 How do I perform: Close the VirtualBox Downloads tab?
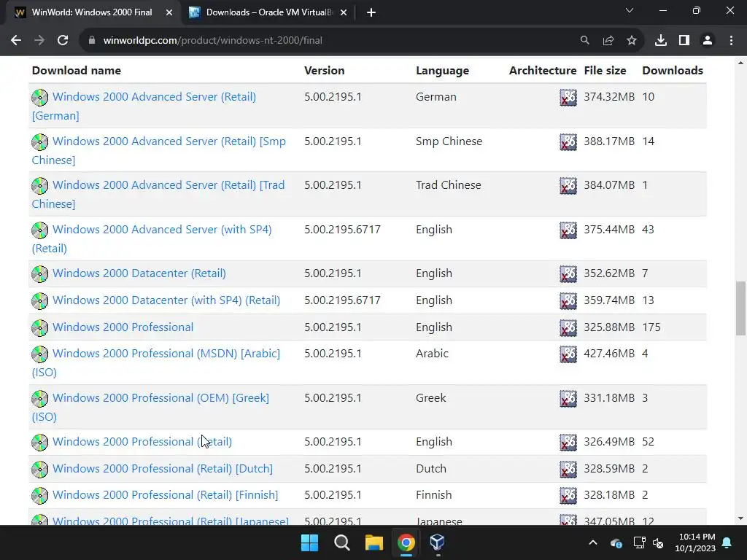[x=344, y=13]
